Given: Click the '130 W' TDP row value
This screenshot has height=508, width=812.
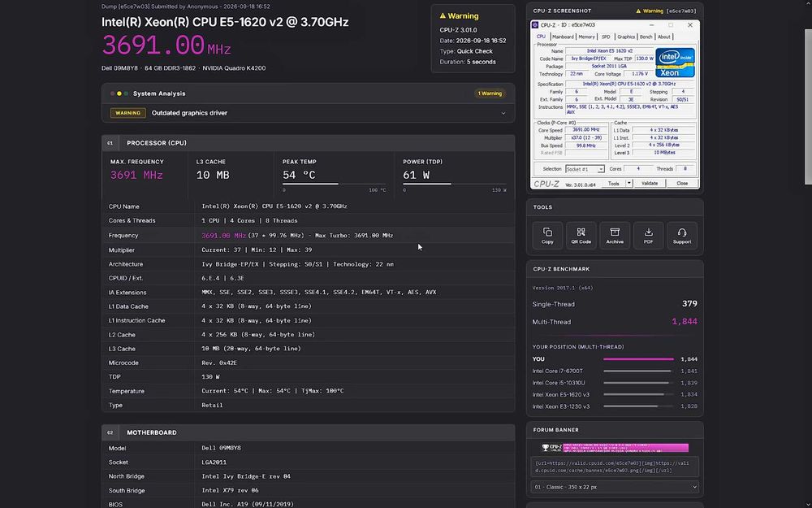Looking at the screenshot, I should point(210,377).
